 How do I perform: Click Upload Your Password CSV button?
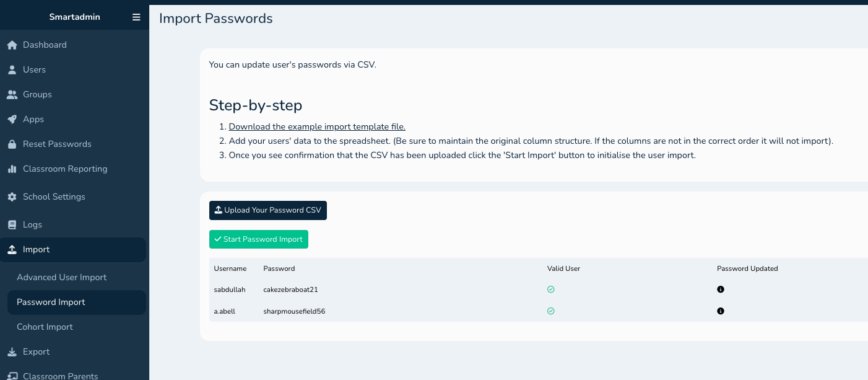tap(267, 210)
